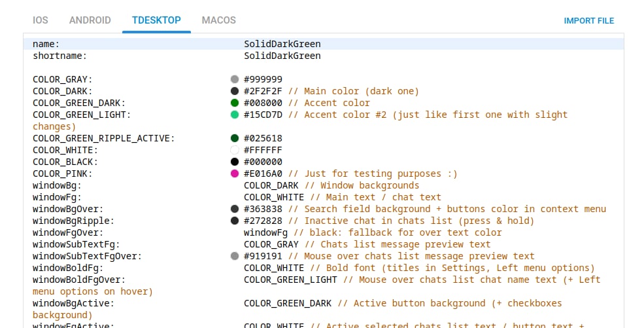The image size is (644, 328).
Task: Click the COLOR_WHITE #FFFFFF color swatch
Action: coord(235,150)
